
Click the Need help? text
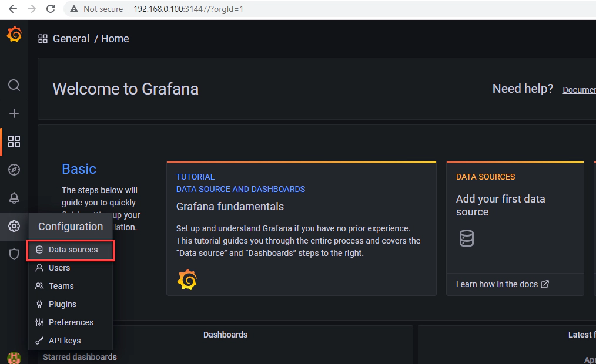point(523,89)
